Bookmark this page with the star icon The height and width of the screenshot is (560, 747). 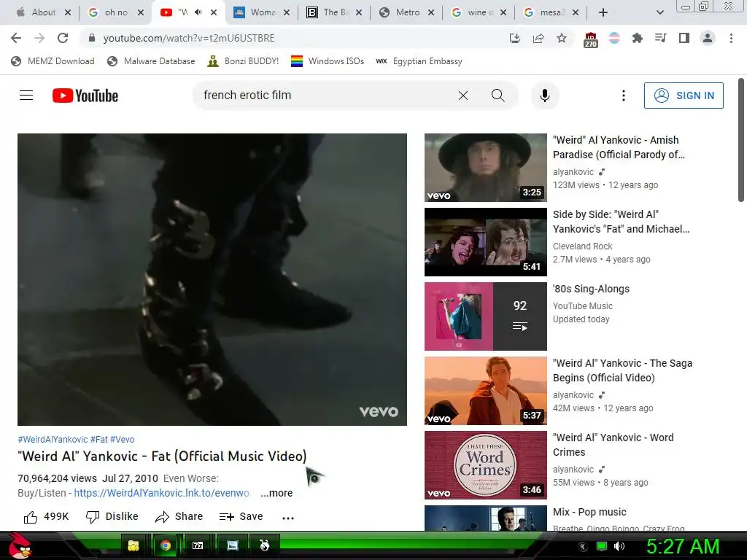[562, 38]
